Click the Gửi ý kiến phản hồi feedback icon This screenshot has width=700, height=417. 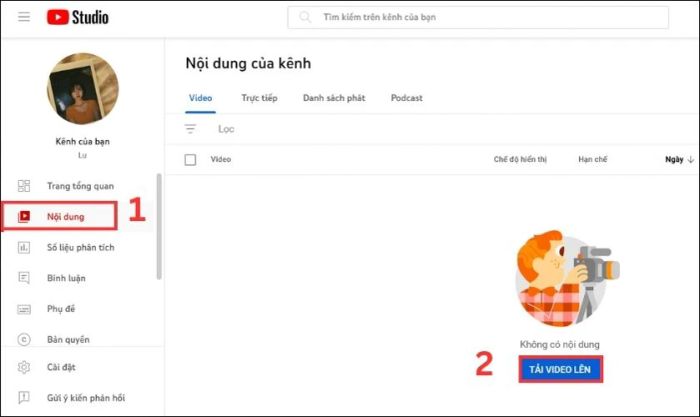click(x=24, y=398)
